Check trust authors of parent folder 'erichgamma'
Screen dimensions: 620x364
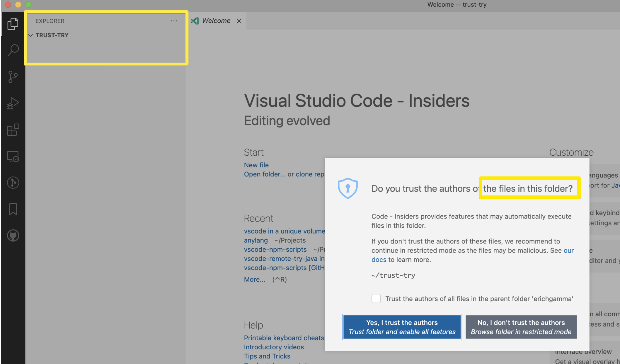(x=376, y=298)
